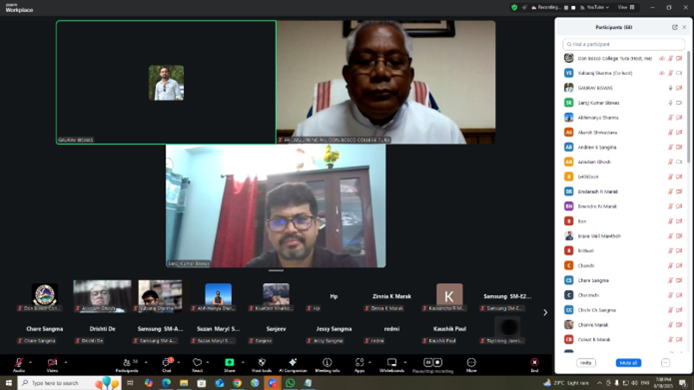The image size is (694, 390).
Task: Open the React menu
Action: click(x=197, y=365)
